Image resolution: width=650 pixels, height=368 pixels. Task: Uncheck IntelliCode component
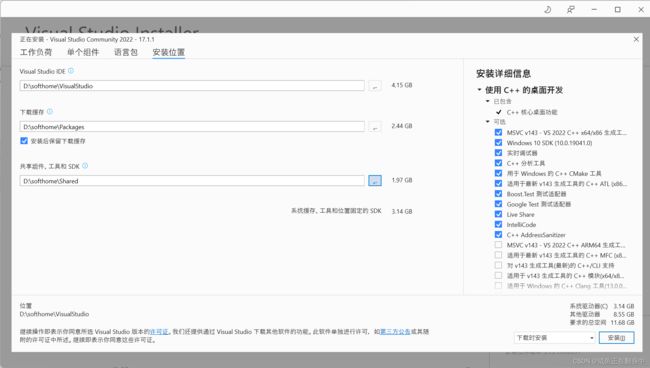[498, 225]
